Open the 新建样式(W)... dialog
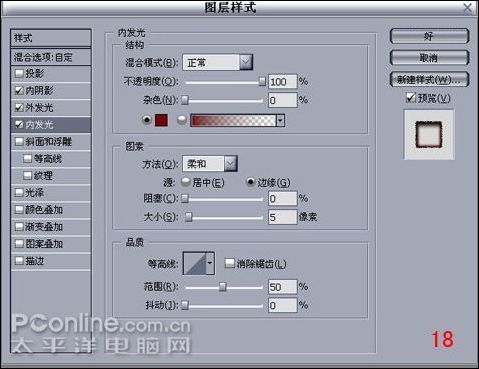479x369 pixels. click(x=429, y=80)
